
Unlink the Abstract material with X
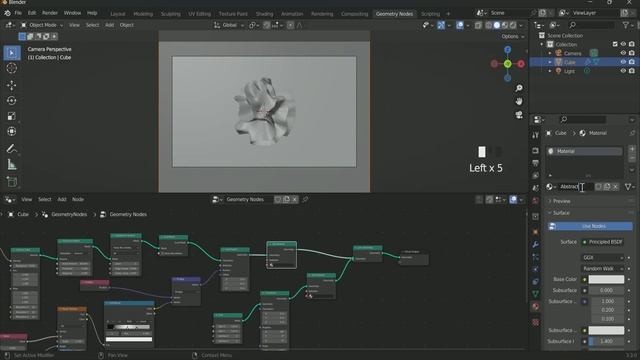click(615, 187)
